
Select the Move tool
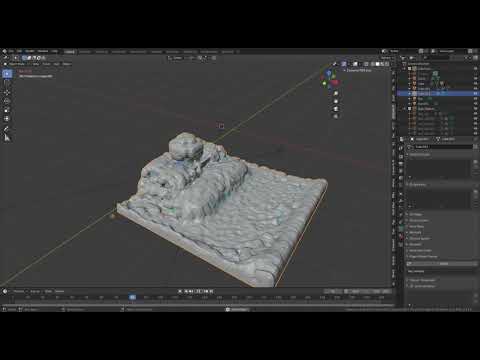tap(7, 92)
